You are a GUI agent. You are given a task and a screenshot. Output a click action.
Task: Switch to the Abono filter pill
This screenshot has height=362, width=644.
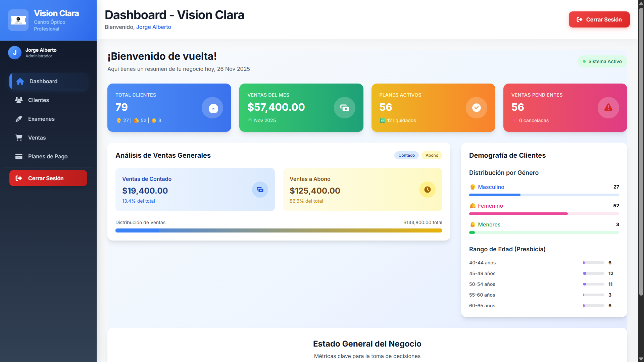pos(432,155)
